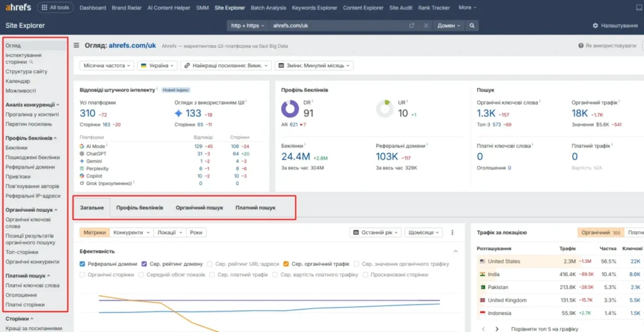Open the Україна country dropdown
This screenshot has height=332, width=644.
point(157,66)
